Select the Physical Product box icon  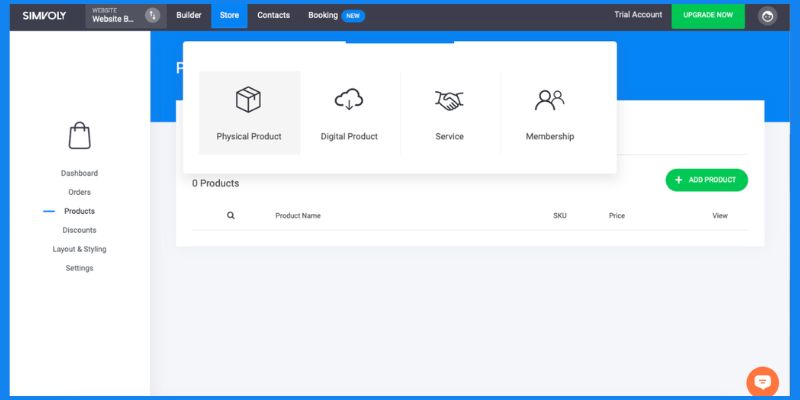[x=248, y=100]
